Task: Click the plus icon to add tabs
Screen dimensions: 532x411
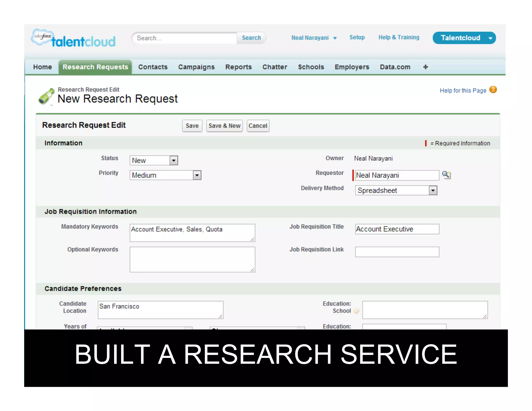Action: pyautogui.click(x=425, y=67)
